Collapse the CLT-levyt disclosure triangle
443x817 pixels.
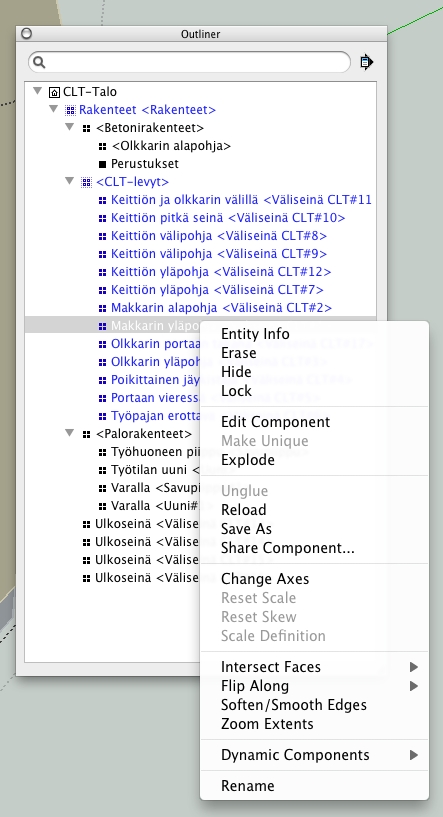(x=70, y=181)
